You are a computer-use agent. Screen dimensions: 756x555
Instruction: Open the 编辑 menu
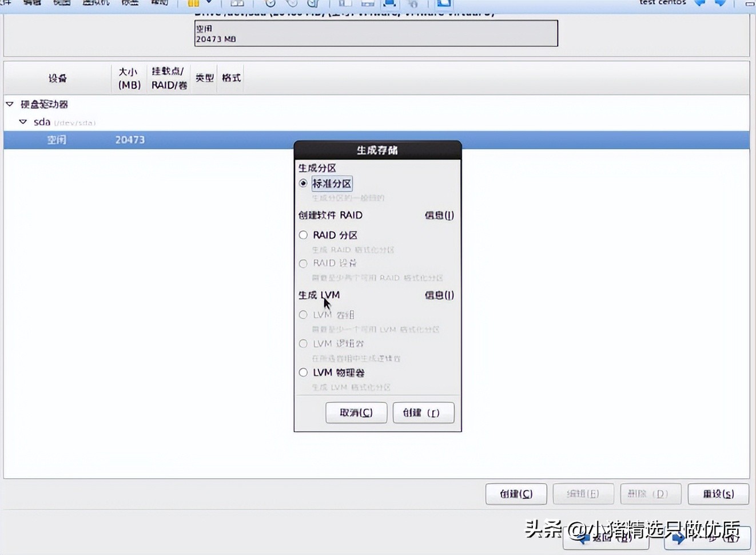[31, 3]
